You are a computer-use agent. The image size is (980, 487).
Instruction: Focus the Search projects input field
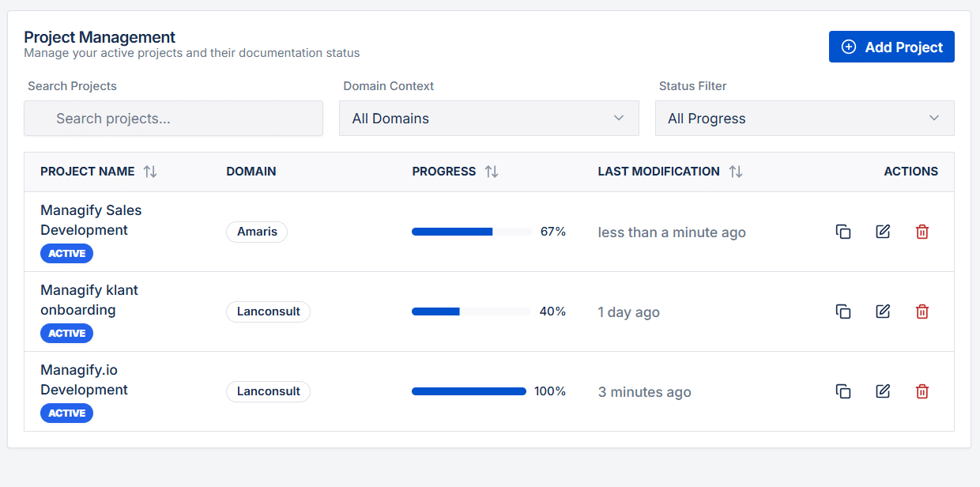pyautogui.click(x=173, y=119)
